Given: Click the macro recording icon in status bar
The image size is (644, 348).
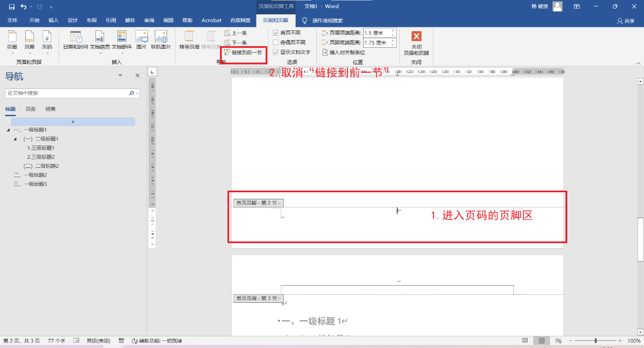Looking at the screenshot, I should coord(121,341).
